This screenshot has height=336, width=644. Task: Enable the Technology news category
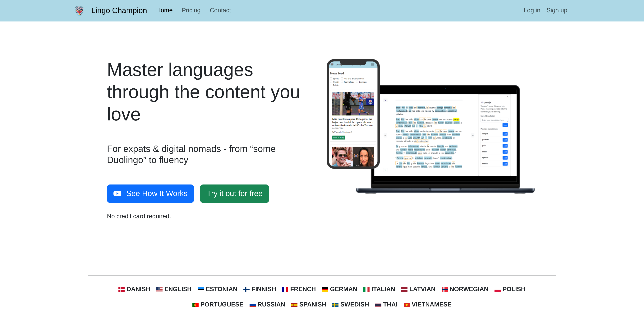click(342, 82)
